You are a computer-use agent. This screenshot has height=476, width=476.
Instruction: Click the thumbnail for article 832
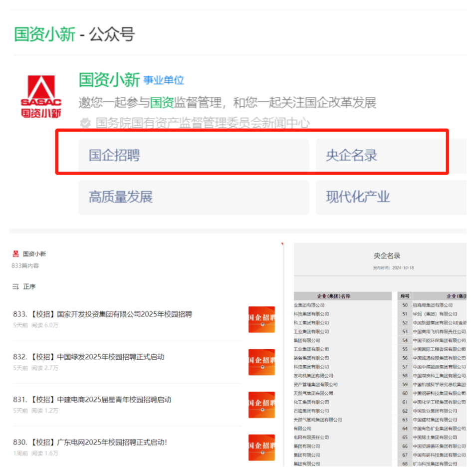pos(261,362)
